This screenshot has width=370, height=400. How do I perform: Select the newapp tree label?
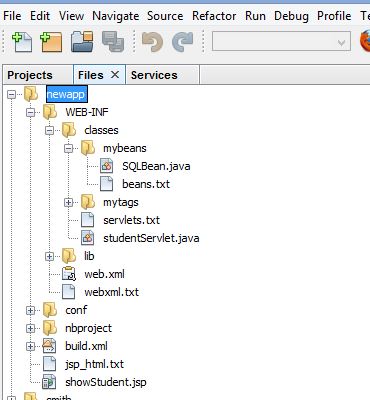point(66,94)
